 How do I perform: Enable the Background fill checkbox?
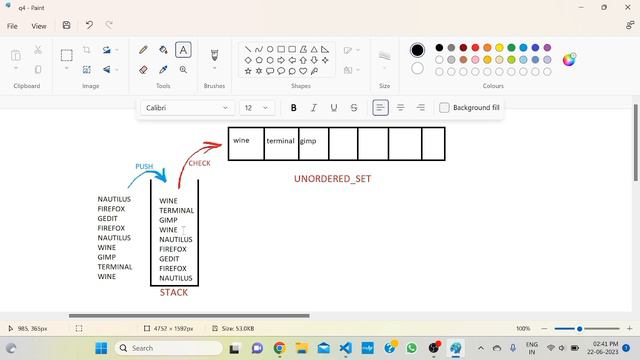pyautogui.click(x=444, y=108)
